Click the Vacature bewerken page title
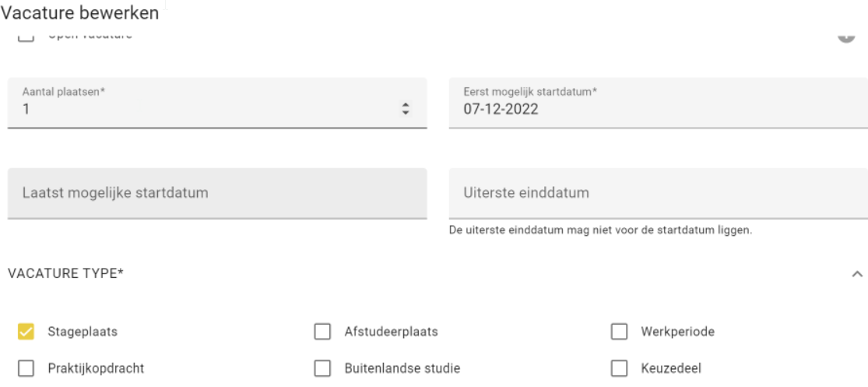The width and height of the screenshot is (868, 387). 79,13
